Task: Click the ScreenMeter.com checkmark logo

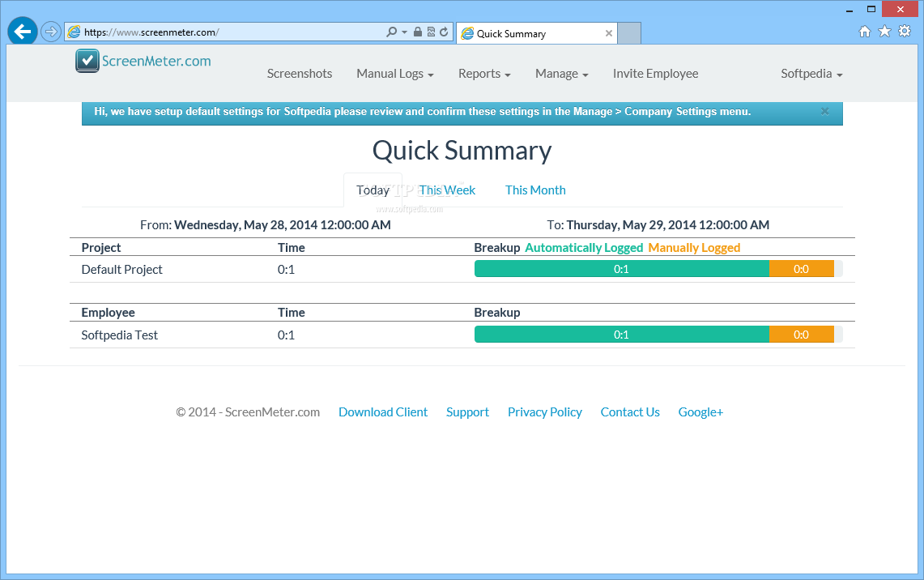Action: [87, 61]
